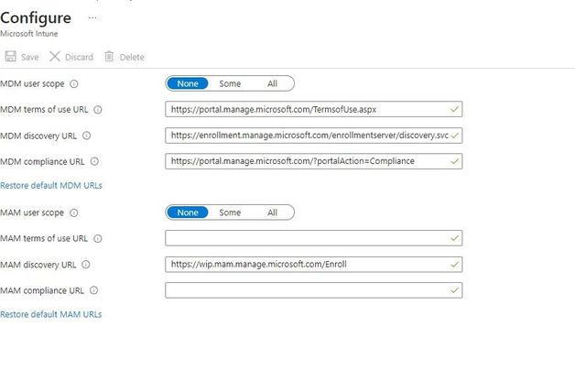Focus the MAM discovery URL field

coord(313,265)
